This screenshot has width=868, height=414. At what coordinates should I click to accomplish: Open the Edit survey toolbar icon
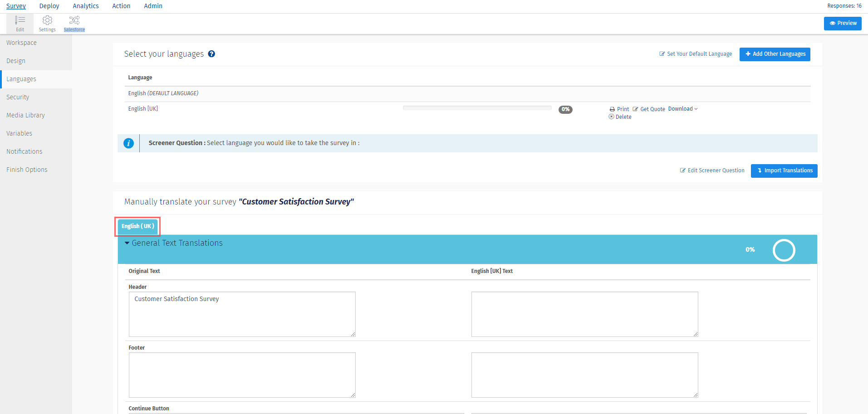click(20, 24)
